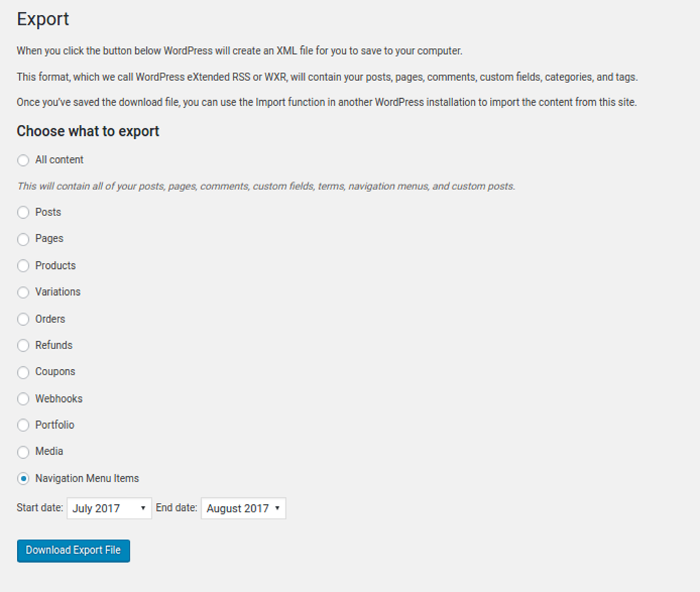Viewport: 700px width, 592px height.
Task: Open the Start date dropdown
Action: point(108,508)
